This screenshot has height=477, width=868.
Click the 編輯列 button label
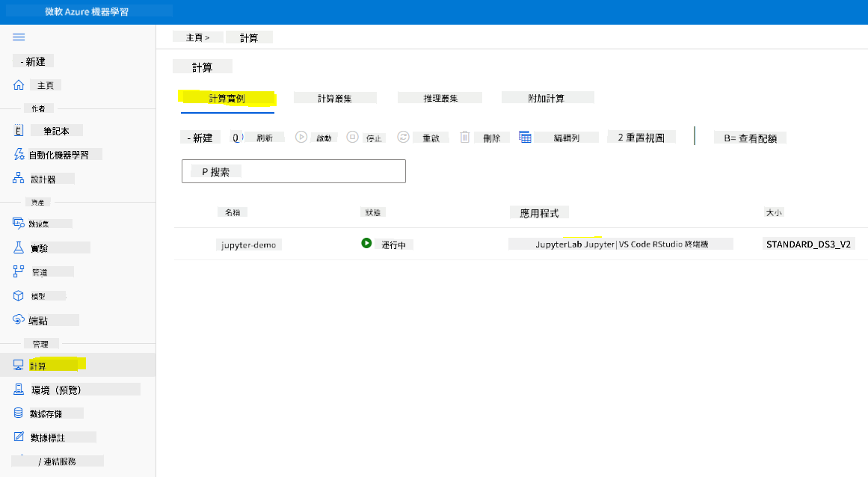[x=566, y=138]
